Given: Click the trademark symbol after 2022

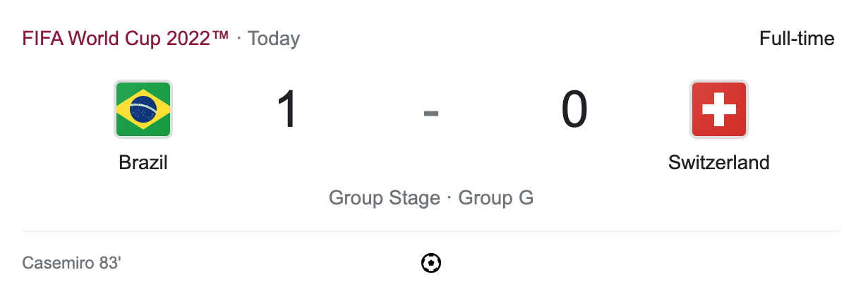Looking at the screenshot, I should tap(221, 35).
